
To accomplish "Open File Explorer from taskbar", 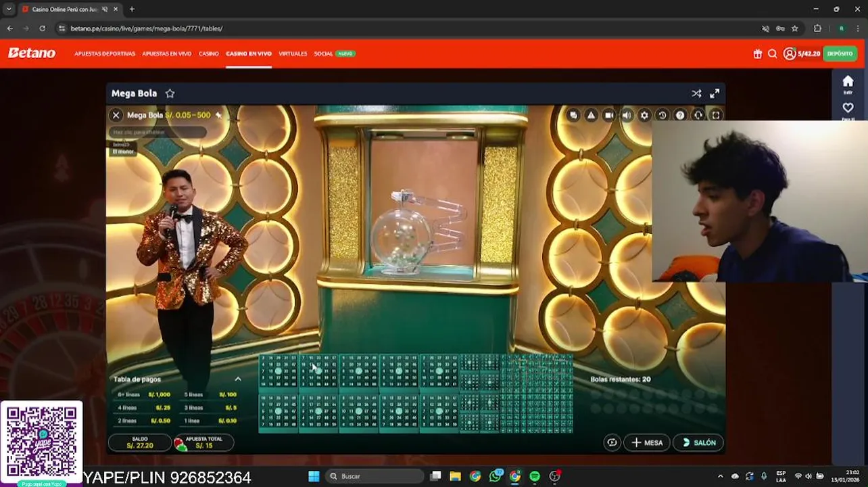I will click(x=455, y=476).
